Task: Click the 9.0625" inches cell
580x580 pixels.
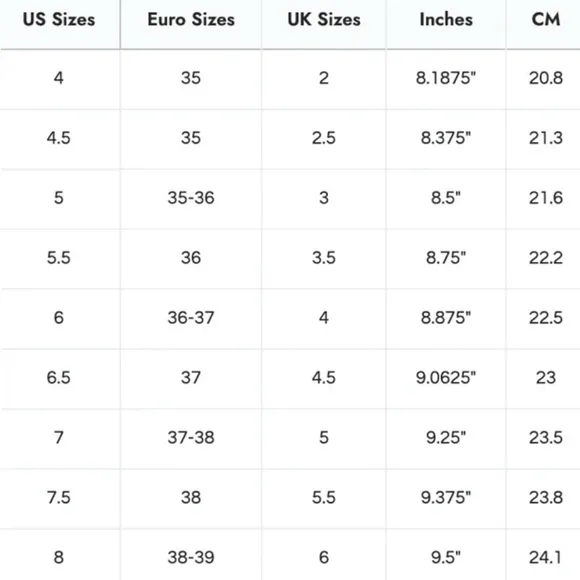Action: 446,378
